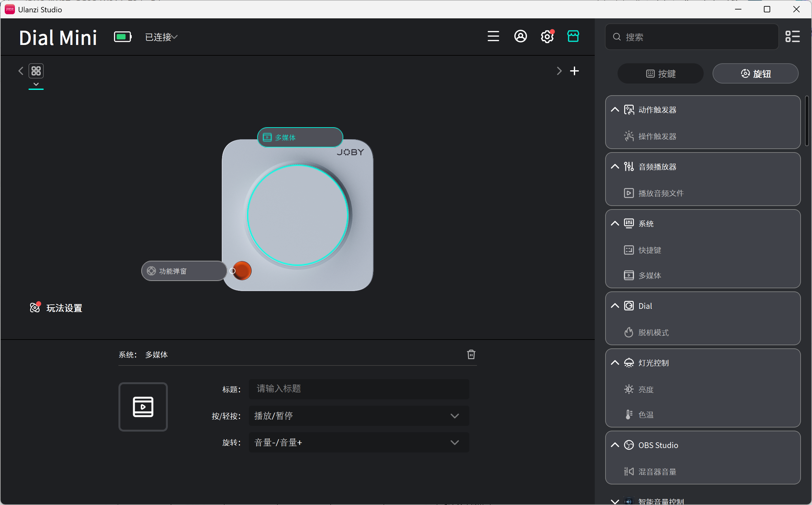Image resolution: width=812 pixels, height=505 pixels.
Task: Open settings via the gear icon
Action: pyautogui.click(x=547, y=36)
